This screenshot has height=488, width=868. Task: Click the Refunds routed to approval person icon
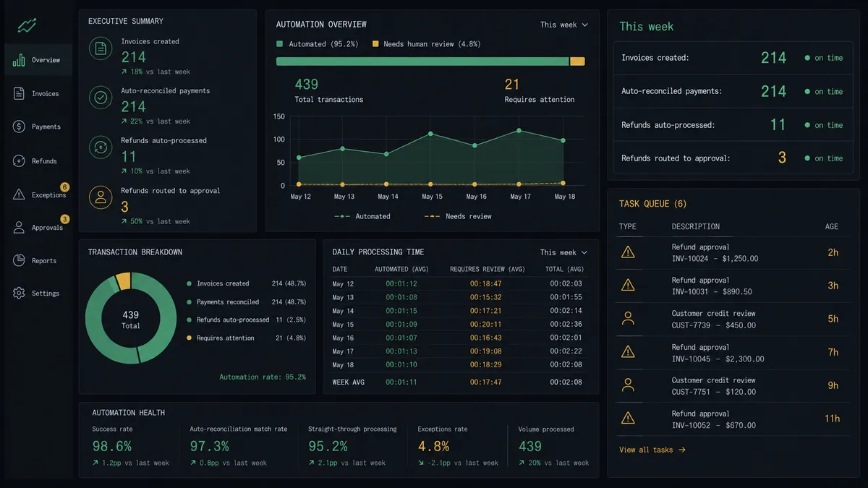click(x=101, y=197)
